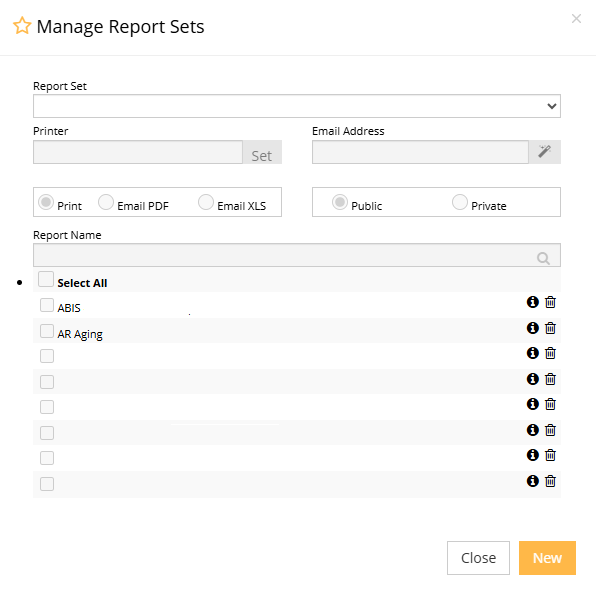Click the magic wand next to Email Address
Screen dimensions: 596x593
[x=545, y=152]
